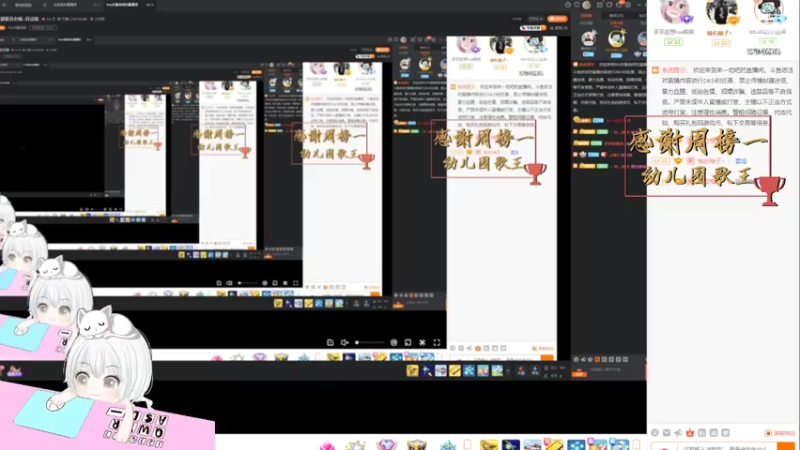Click the orange send button beside chat input

click(786, 446)
